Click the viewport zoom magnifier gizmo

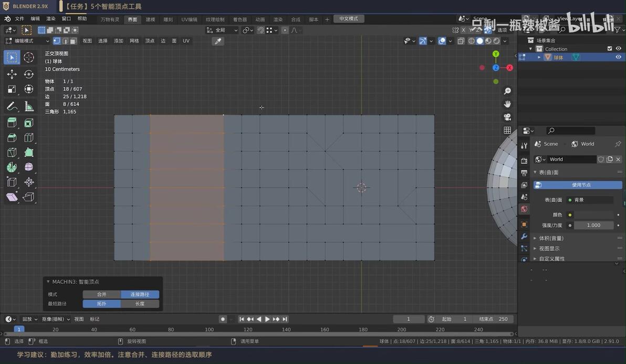tap(507, 91)
